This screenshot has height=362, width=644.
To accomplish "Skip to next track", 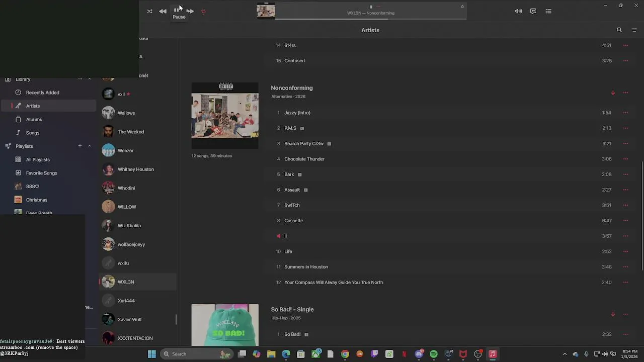I will point(190,11).
